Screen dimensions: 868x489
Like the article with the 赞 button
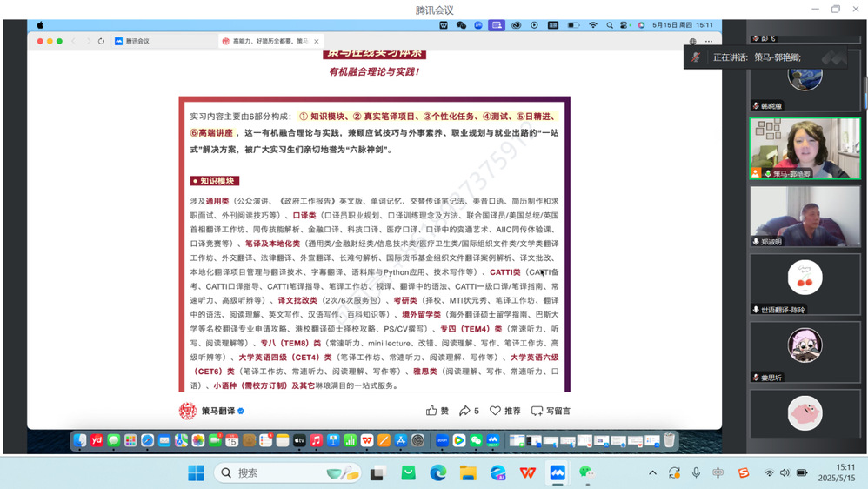[437, 411]
